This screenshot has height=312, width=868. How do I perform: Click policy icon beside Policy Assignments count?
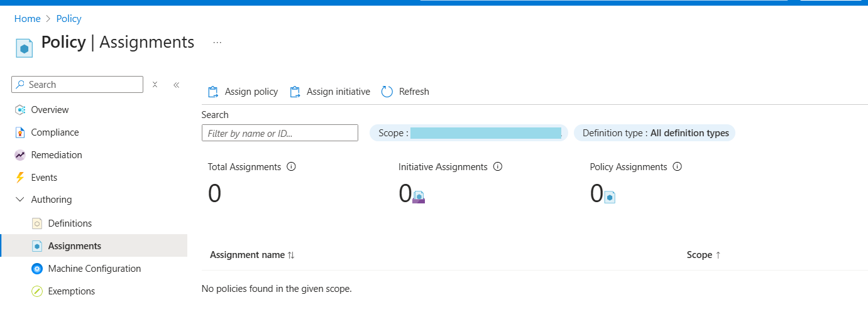click(x=610, y=197)
